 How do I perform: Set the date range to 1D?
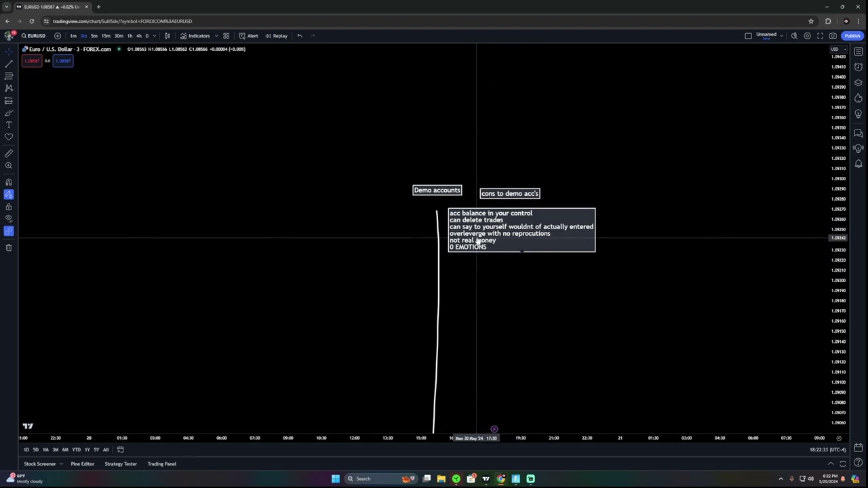(26, 449)
